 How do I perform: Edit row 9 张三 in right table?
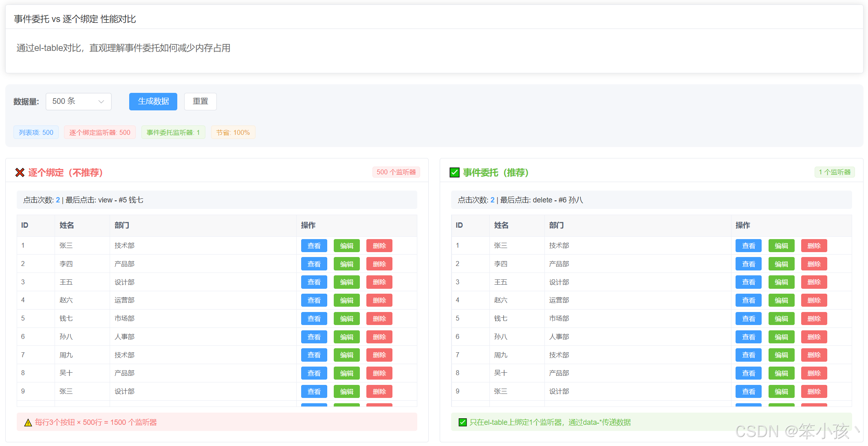[782, 391]
